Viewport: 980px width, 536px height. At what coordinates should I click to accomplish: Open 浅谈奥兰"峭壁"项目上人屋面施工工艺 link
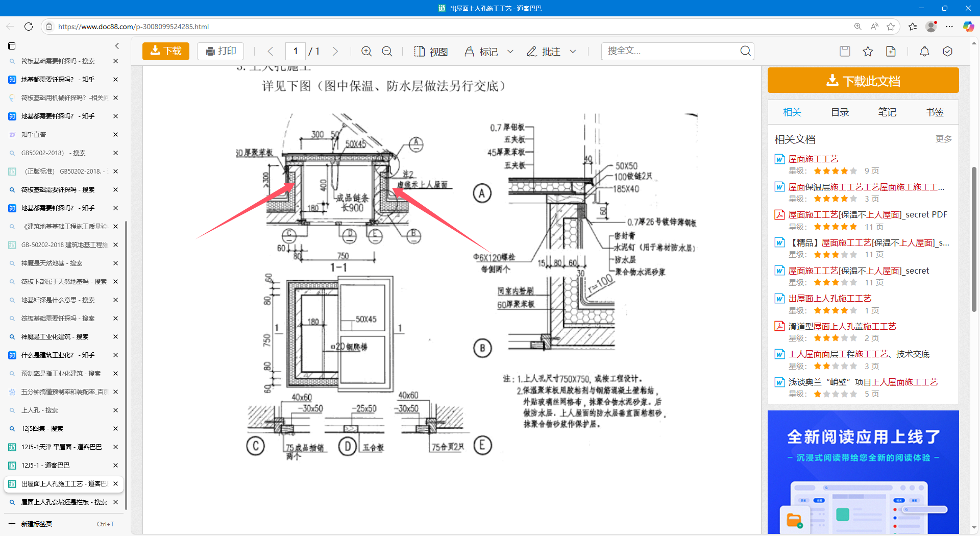click(863, 382)
